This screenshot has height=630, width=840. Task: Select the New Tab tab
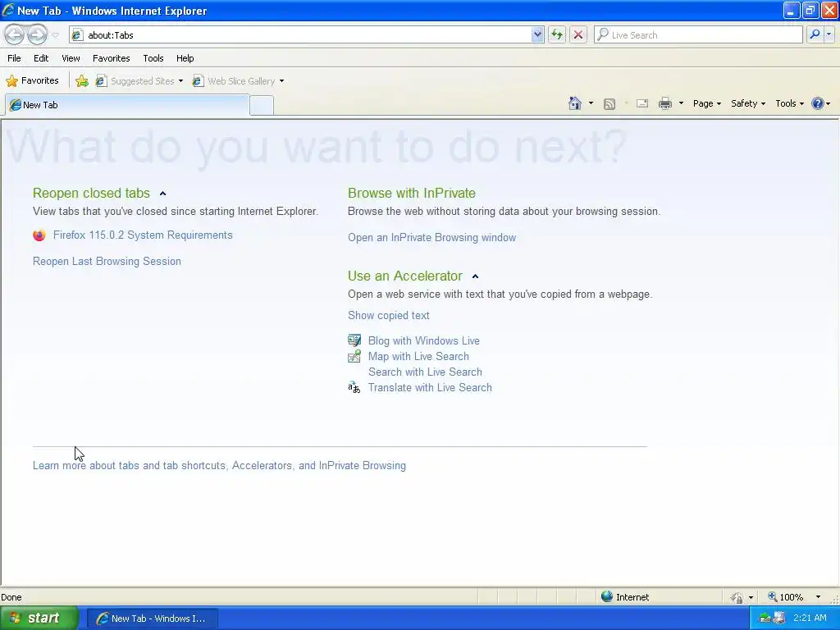127,105
